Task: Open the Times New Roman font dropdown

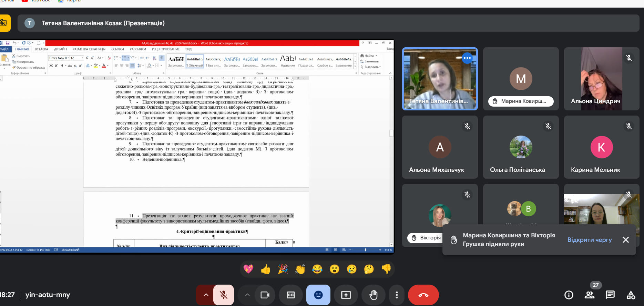Action: pos(68,58)
